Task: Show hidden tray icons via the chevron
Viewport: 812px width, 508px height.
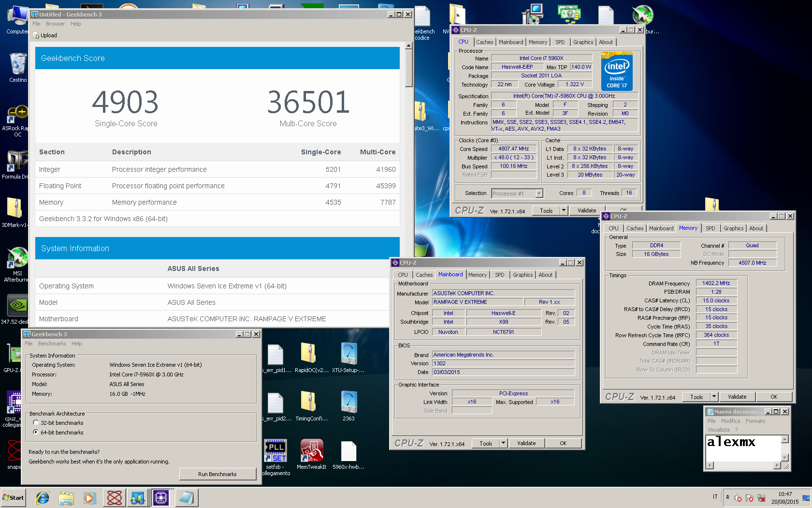Action: (727, 497)
